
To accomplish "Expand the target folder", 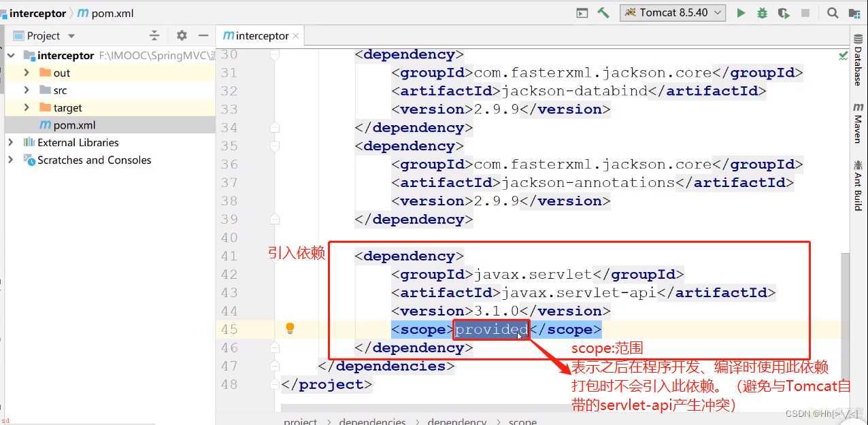I will 27,107.
